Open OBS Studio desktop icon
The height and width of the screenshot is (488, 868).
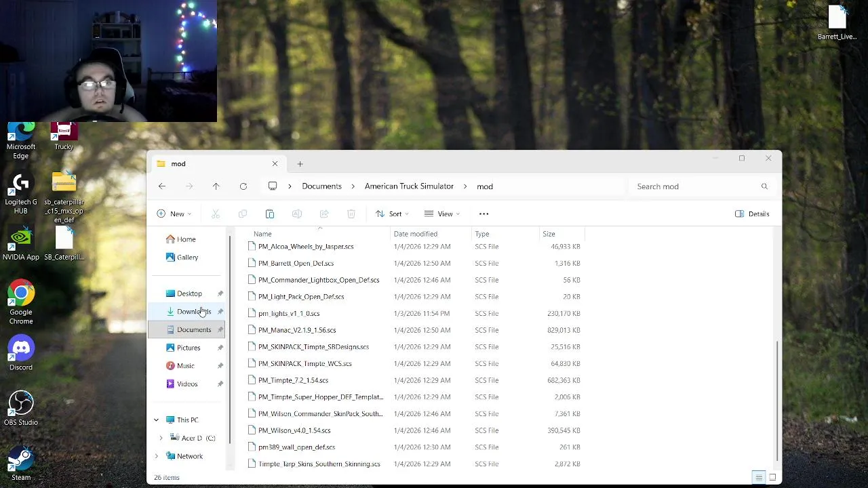pos(21,408)
